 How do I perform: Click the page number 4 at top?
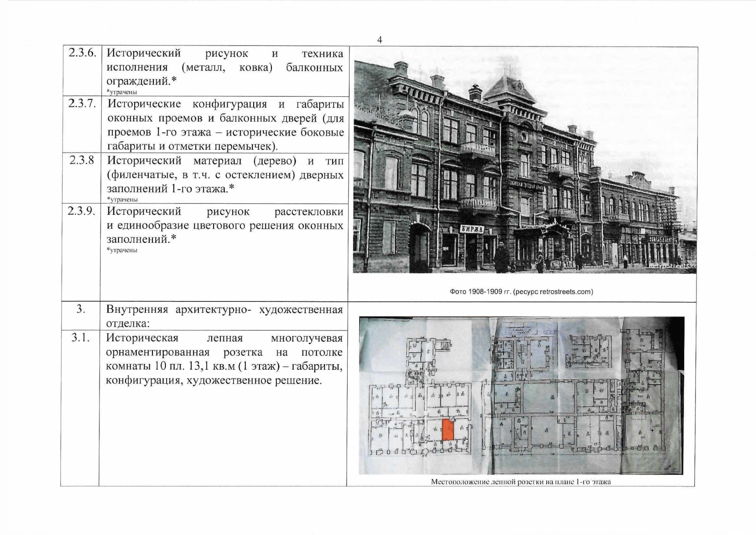click(x=379, y=40)
